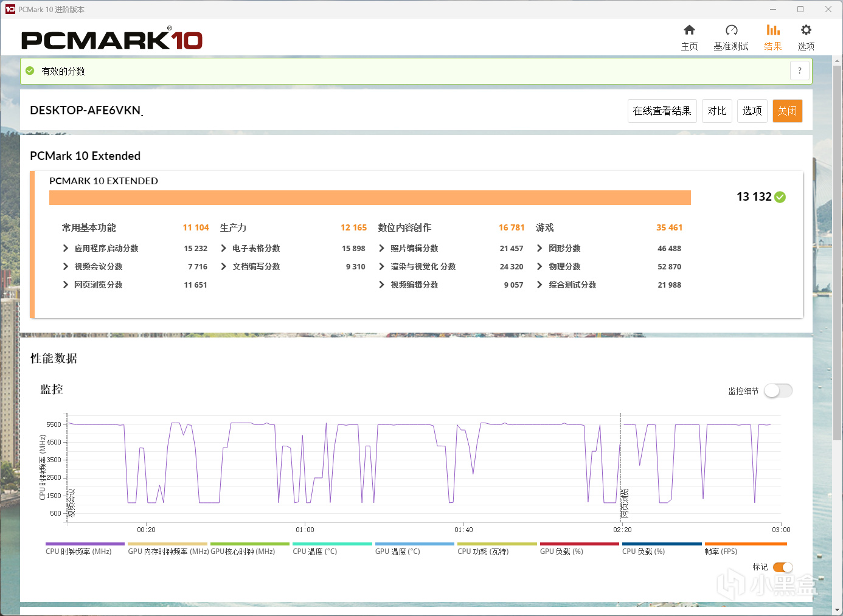This screenshot has width=843, height=616.
Task: Expand 应用程序启动分数 details
Action: [66, 248]
